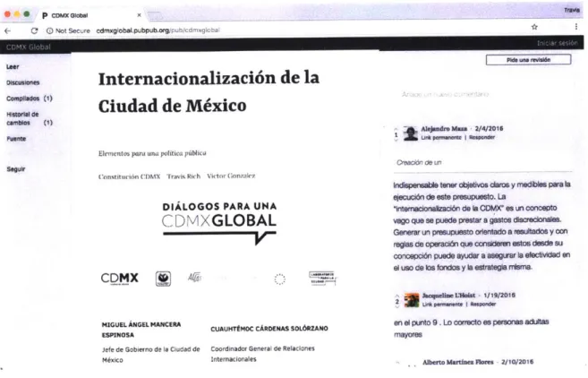588x378 pixels.
Task: Click CDMX Global in the site header
Action: (28, 47)
